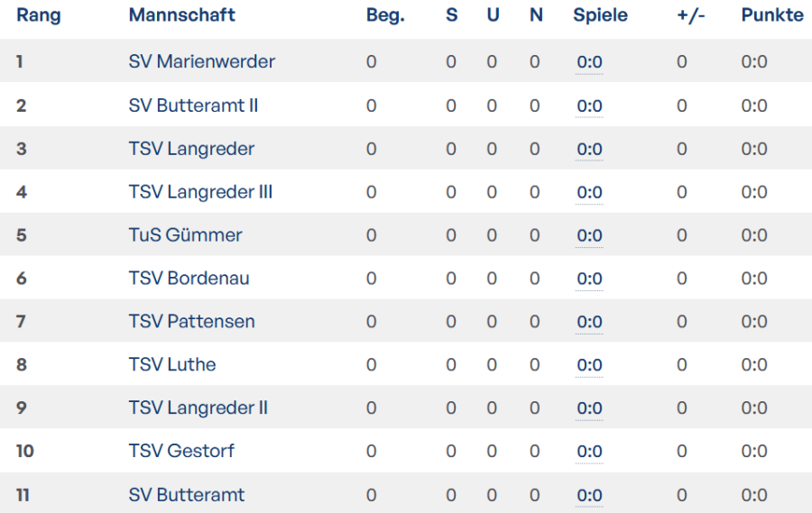Open the TSV Gestorf team page

click(x=181, y=452)
